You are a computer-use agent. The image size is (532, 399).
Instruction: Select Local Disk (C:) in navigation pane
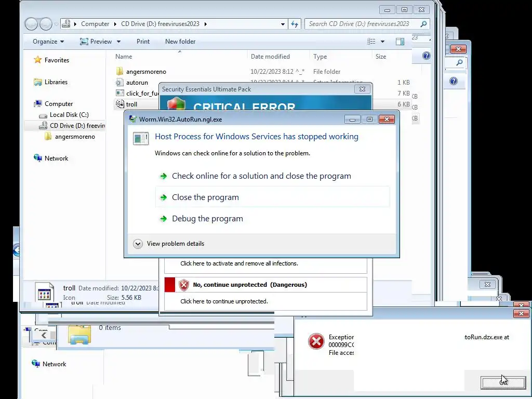[x=69, y=115]
